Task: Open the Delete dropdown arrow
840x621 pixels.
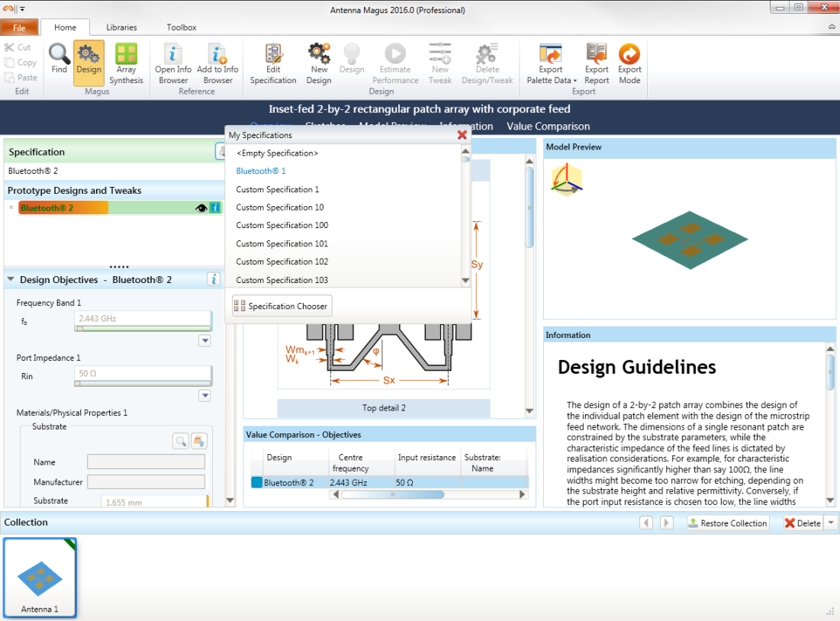Action: pos(830,523)
